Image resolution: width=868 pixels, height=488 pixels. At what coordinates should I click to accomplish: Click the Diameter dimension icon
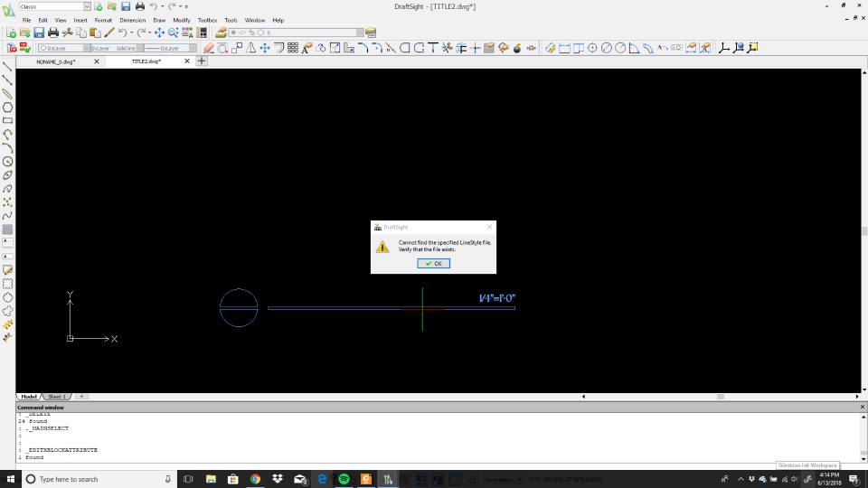[x=606, y=48]
